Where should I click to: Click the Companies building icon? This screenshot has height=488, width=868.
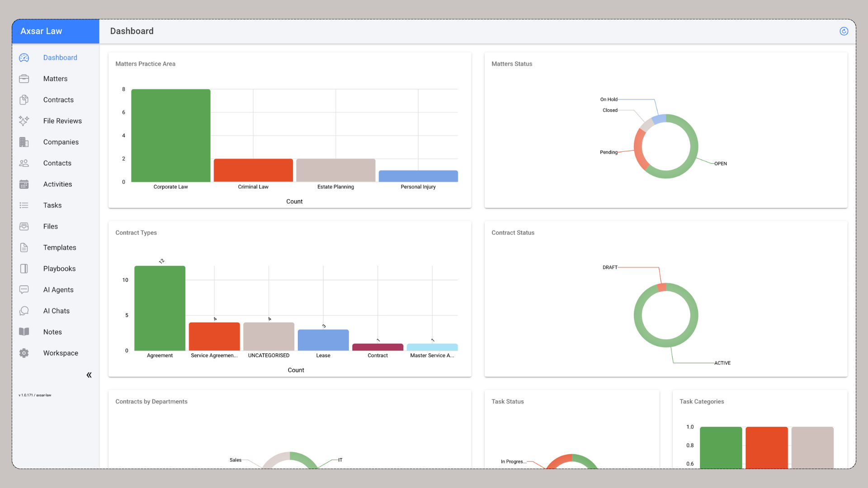click(x=24, y=142)
